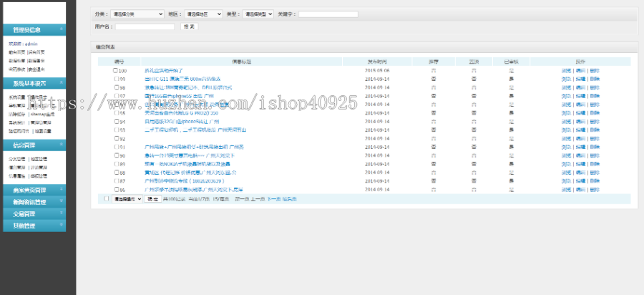Tick the checkbox for row 86
644x295 pixels.
(117, 189)
